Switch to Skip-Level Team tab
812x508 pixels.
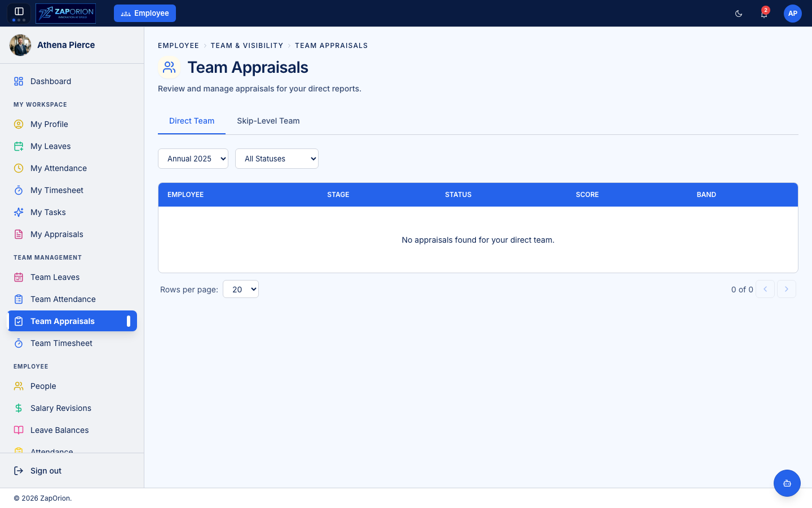pos(268,121)
